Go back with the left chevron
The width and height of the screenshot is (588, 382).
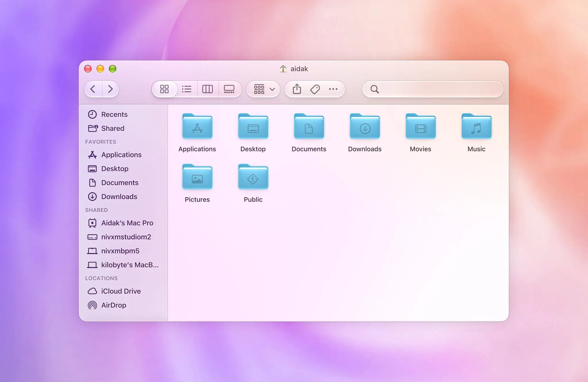(x=93, y=89)
